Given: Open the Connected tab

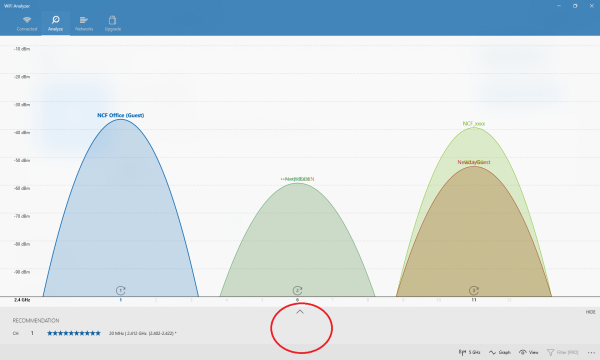Looking at the screenshot, I should coord(27,23).
